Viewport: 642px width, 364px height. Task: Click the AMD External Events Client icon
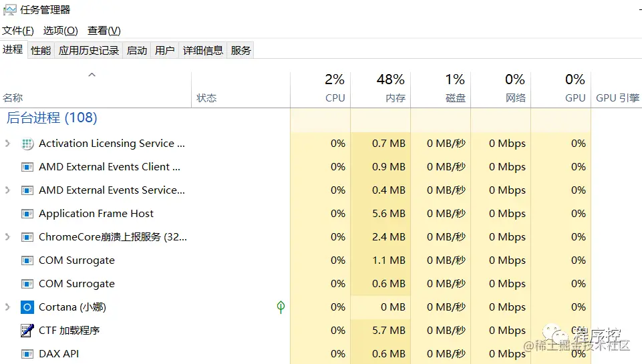27,167
